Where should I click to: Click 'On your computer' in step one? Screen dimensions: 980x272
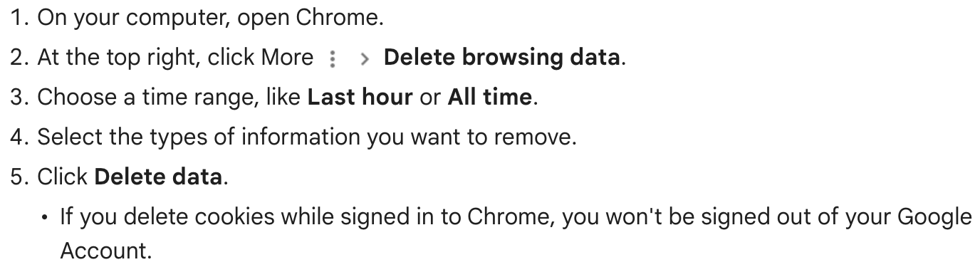133,19
